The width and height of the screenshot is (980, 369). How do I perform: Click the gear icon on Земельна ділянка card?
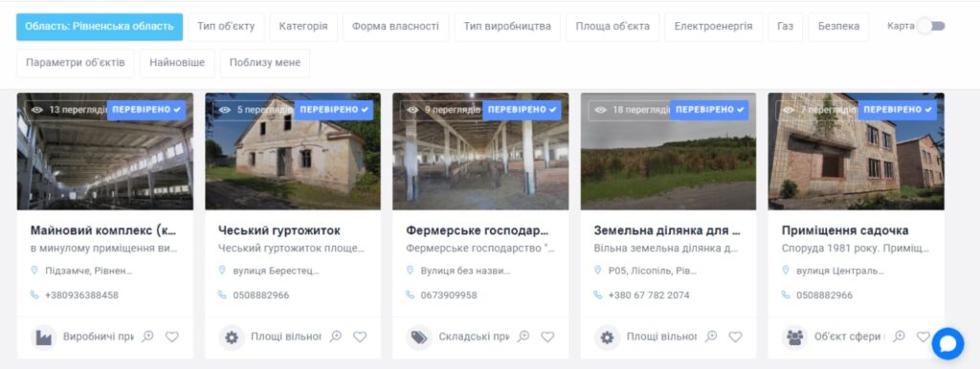[x=607, y=337]
